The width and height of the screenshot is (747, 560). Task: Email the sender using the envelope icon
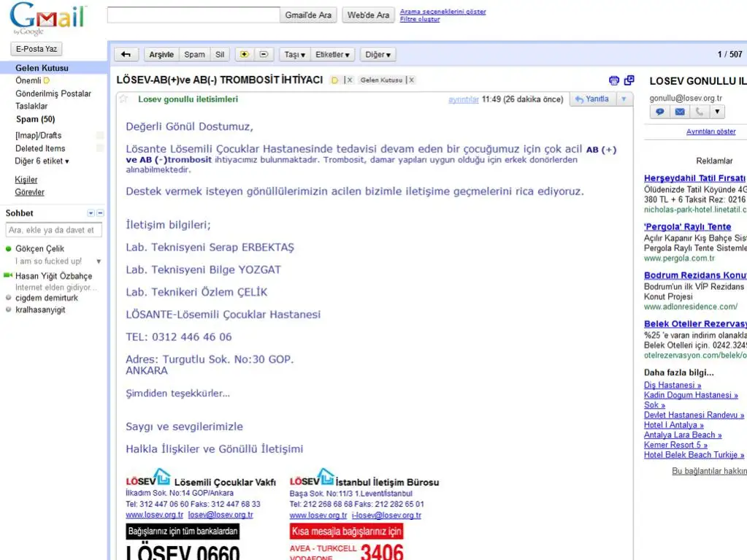680,112
